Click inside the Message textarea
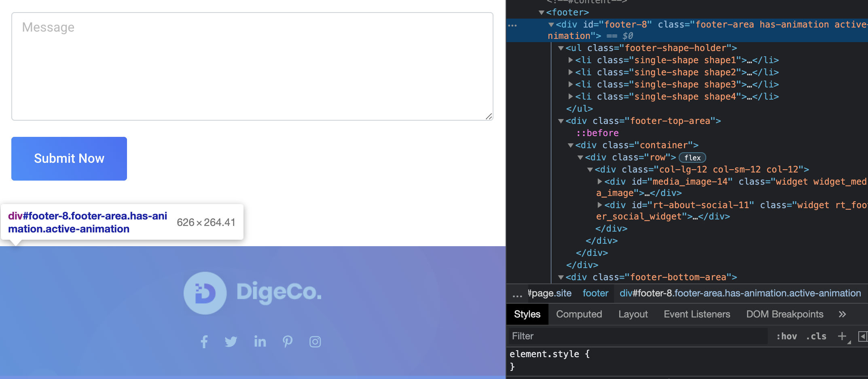Image resolution: width=868 pixels, height=379 pixels. (252, 66)
